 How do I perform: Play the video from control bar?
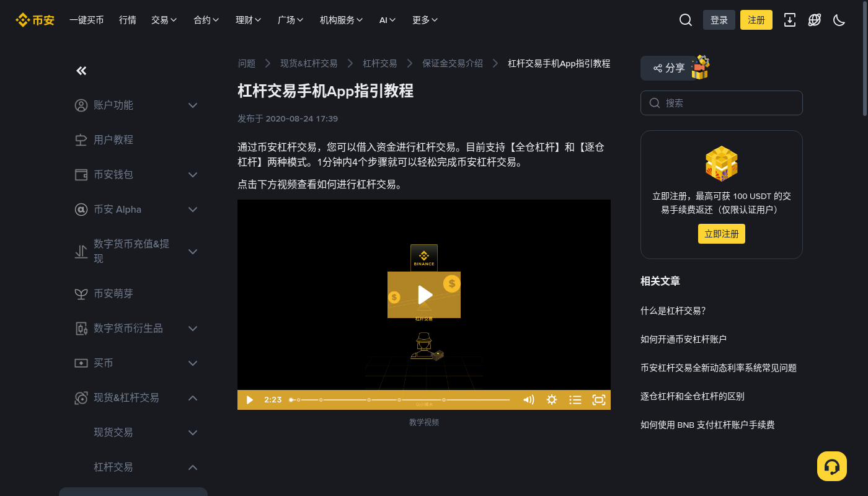coord(250,400)
